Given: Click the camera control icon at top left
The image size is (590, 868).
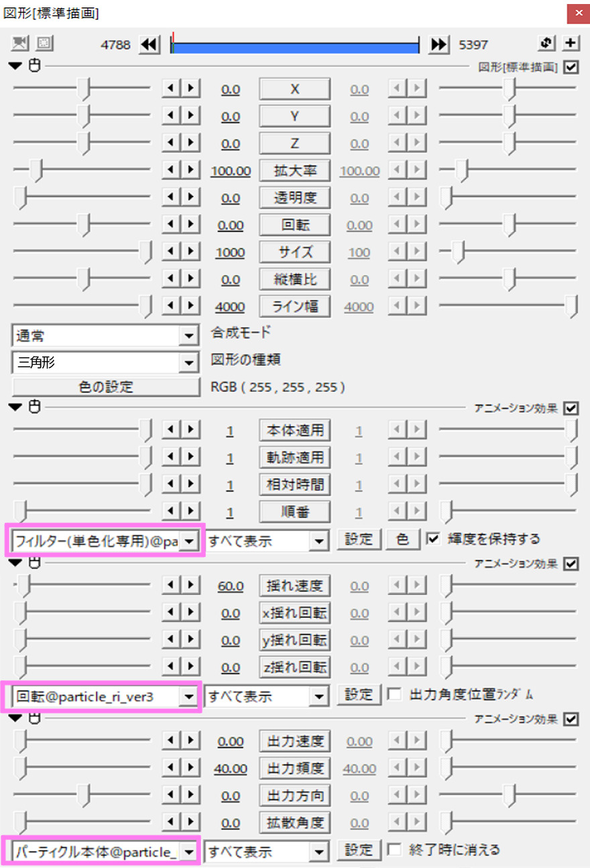Looking at the screenshot, I should (x=21, y=44).
